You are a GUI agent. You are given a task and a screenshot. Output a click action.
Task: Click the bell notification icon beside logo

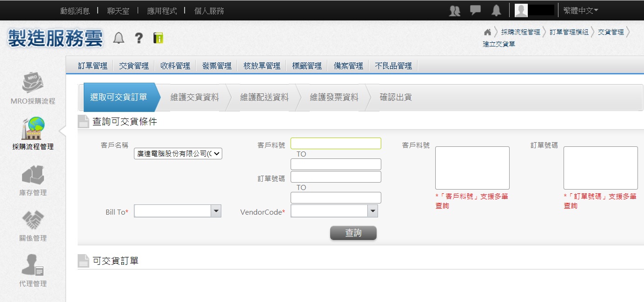(x=119, y=38)
